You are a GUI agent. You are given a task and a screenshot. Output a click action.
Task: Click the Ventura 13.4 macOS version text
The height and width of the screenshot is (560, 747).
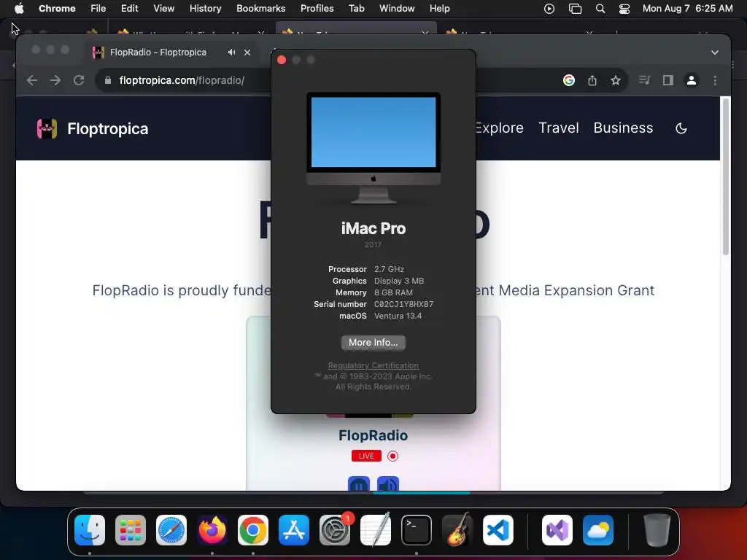398,316
